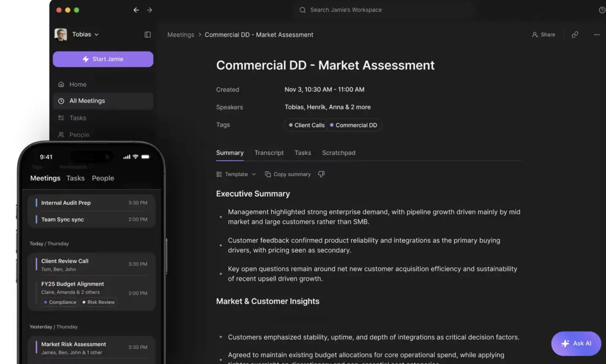606x364 pixels.
Task: Switch to the Transcript tab
Action: coord(269,153)
